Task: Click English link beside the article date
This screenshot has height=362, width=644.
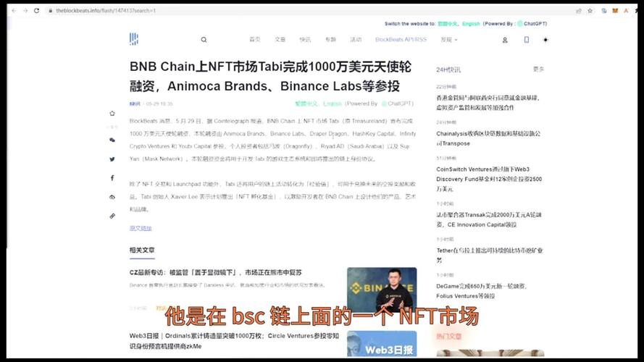Action: [x=333, y=104]
